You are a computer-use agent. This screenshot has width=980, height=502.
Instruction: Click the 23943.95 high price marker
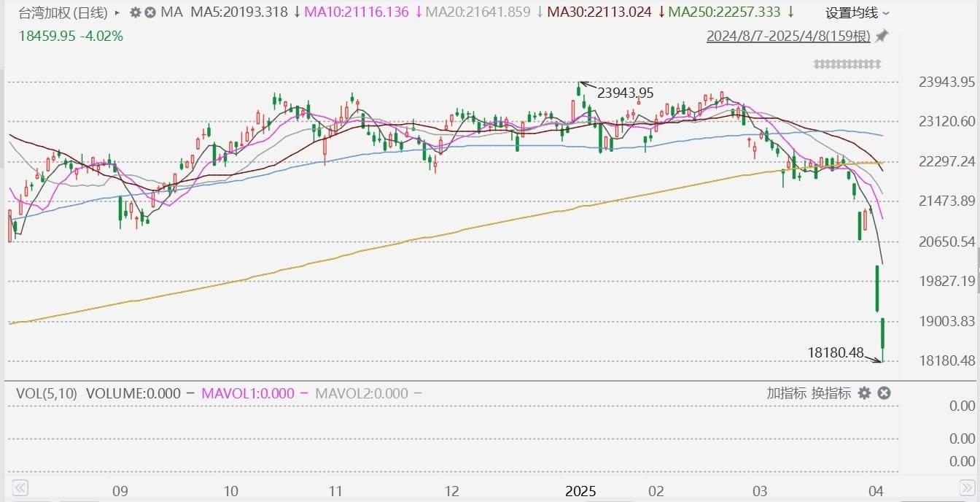point(625,93)
